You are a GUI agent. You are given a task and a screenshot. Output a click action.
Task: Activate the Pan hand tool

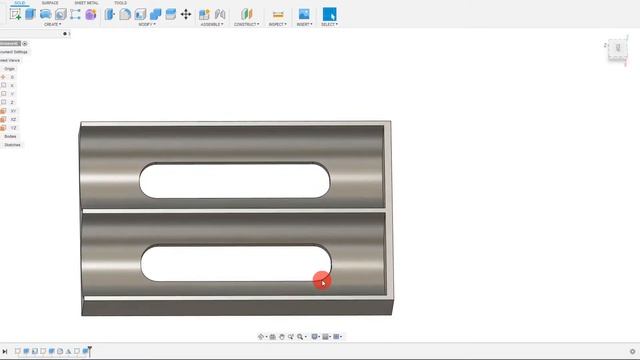(x=282, y=337)
